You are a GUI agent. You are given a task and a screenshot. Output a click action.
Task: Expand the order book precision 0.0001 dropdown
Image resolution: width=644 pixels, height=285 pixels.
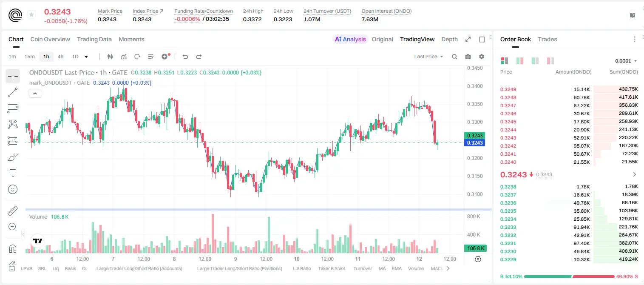[626, 61]
